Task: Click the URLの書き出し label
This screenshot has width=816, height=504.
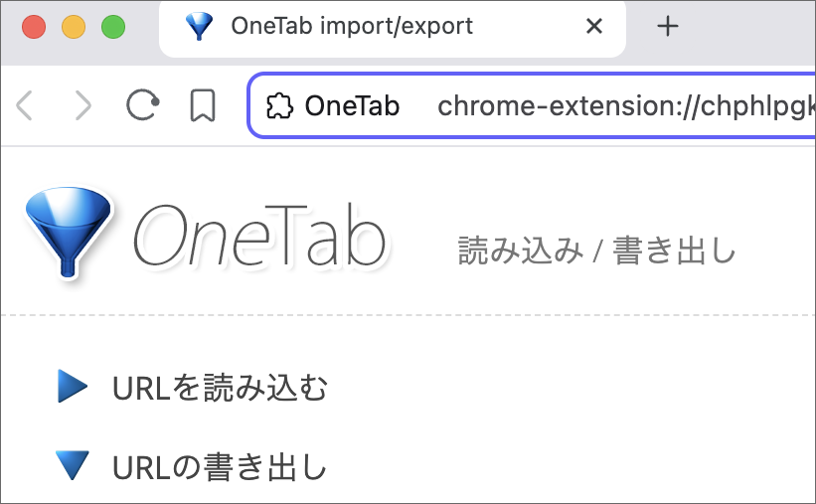Action: click(x=220, y=467)
